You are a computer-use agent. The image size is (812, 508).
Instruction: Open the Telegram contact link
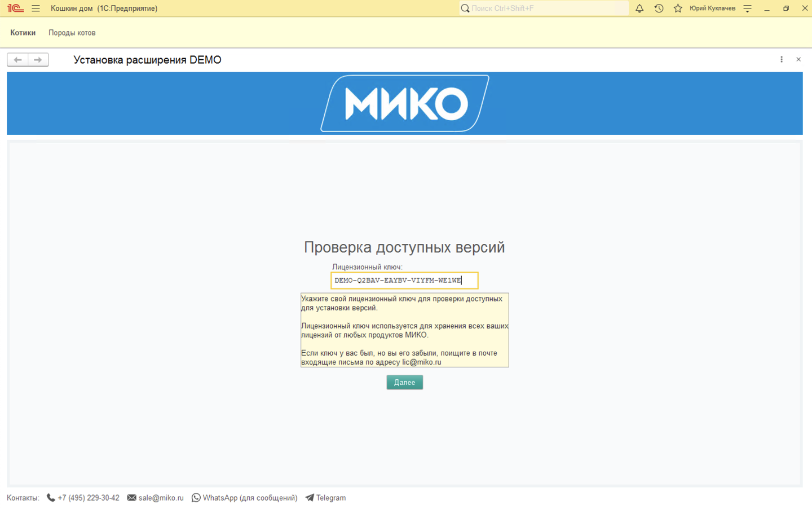coord(331,498)
